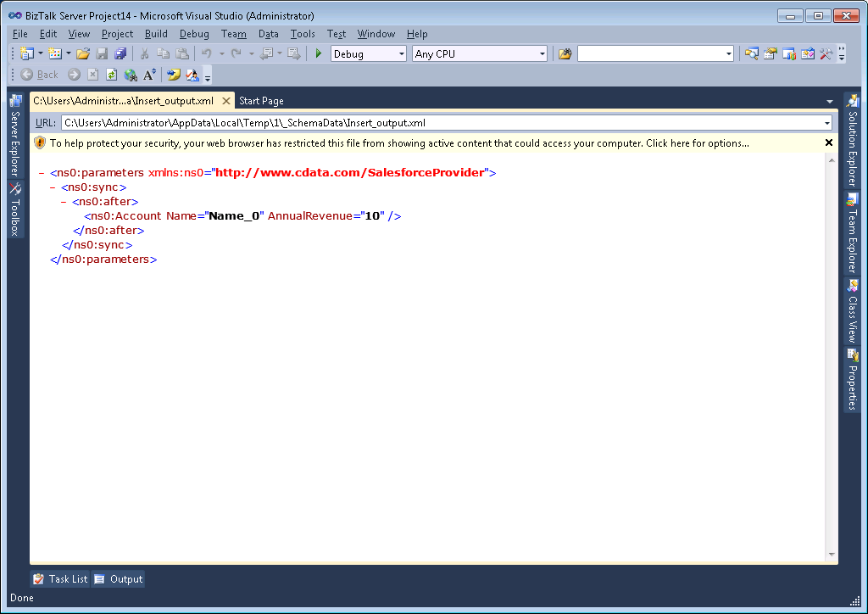Click the Start Debugging green arrow
868x614 pixels.
tap(319, 53)
